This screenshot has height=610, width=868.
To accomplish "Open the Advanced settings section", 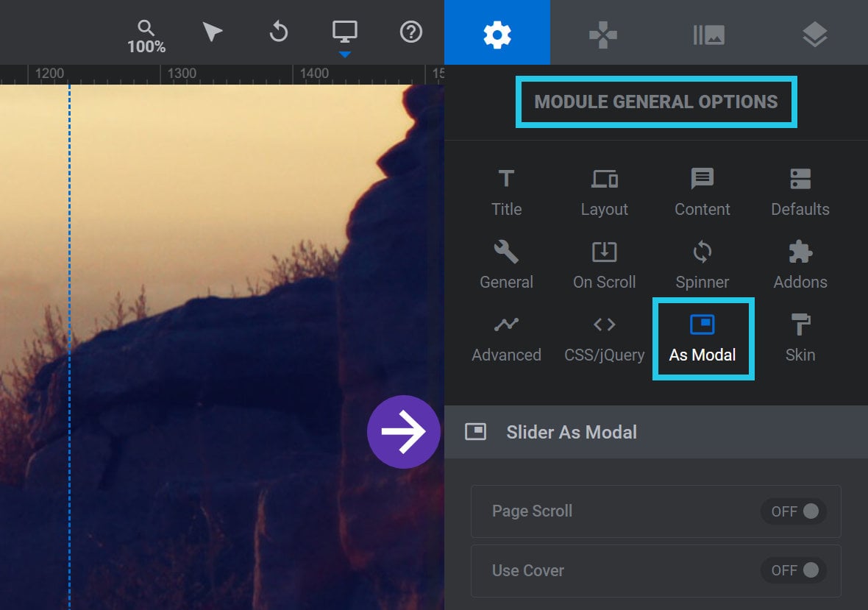I will click(507, 338).
